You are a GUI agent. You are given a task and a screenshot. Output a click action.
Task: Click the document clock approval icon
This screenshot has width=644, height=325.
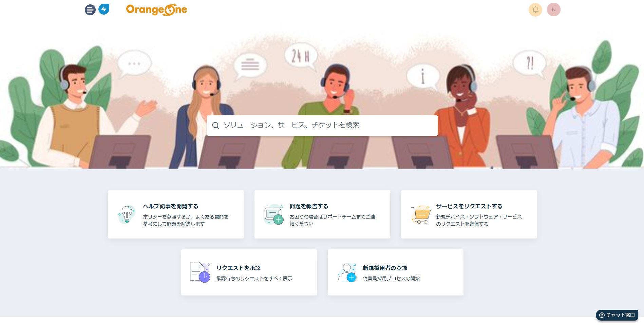pyautogui.click(x=200, y=272)
